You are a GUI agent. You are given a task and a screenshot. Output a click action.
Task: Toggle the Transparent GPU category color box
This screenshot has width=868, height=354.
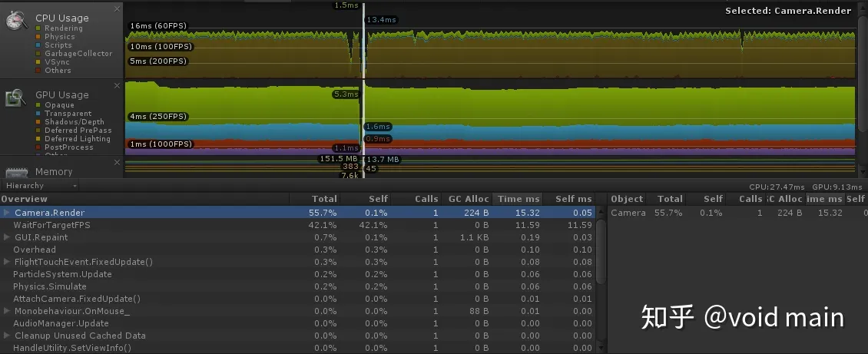pyautogui.click(x=38, y=114)
